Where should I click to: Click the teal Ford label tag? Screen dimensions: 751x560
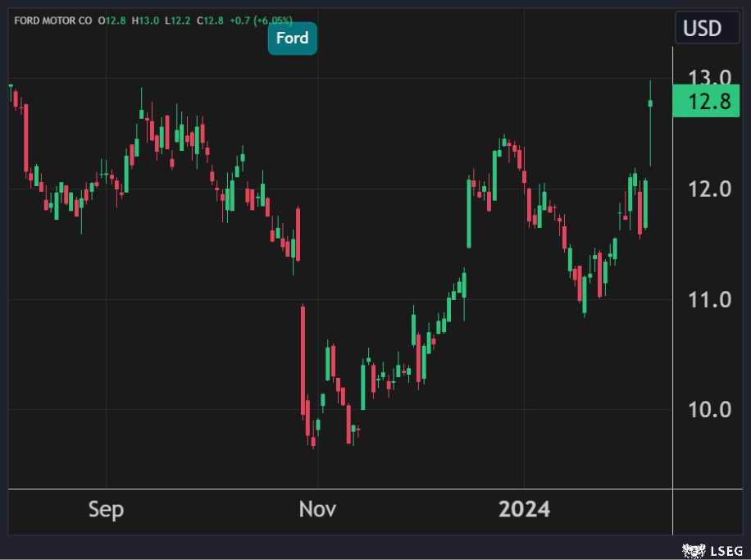click(292, 39)
